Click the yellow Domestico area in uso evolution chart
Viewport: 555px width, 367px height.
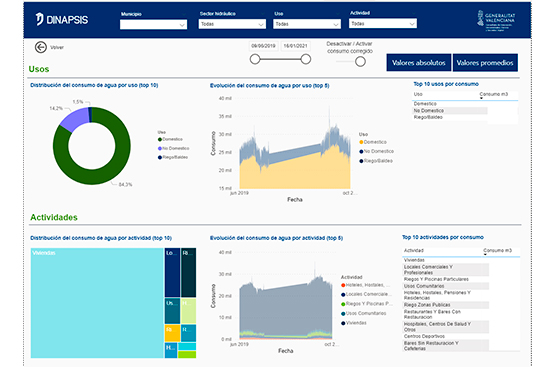(x=294, y=173)
